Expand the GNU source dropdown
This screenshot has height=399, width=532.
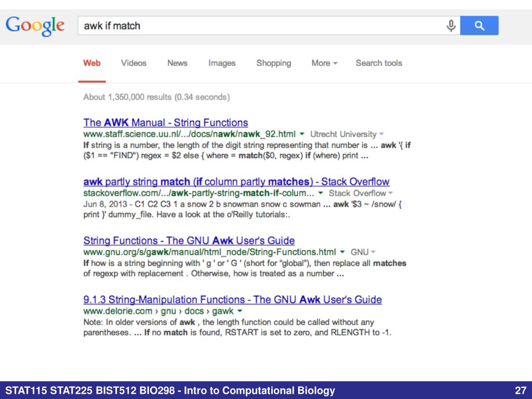click(x=363, y=252)
